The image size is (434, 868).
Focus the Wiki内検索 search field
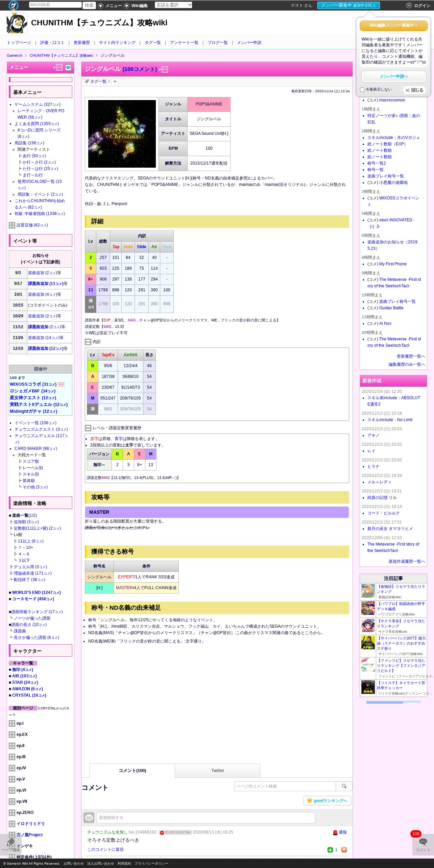pos(55,5)
